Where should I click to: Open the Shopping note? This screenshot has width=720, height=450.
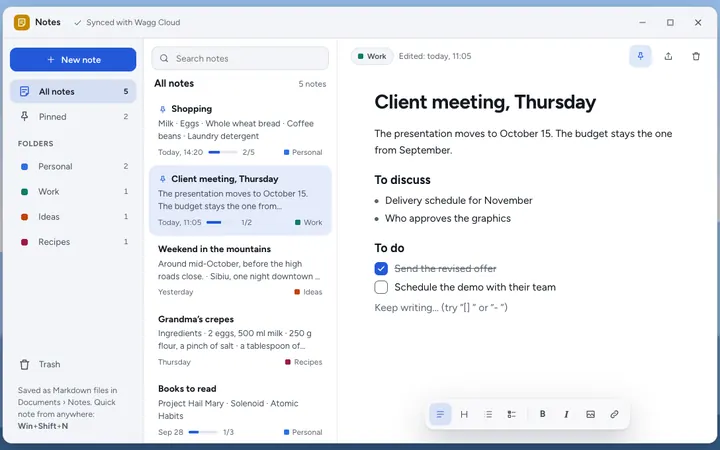point(240,130)
